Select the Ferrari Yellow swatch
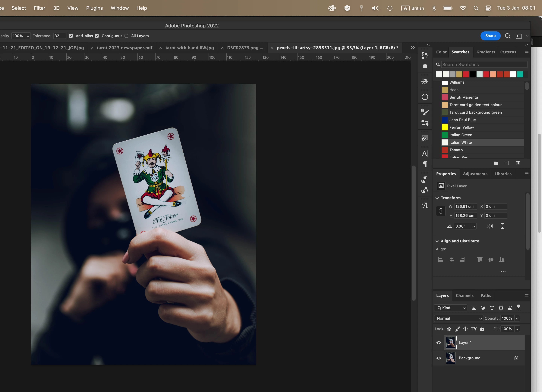Image resolution: width=542 pixels, height=392 pixels. [x=461, y=127]
